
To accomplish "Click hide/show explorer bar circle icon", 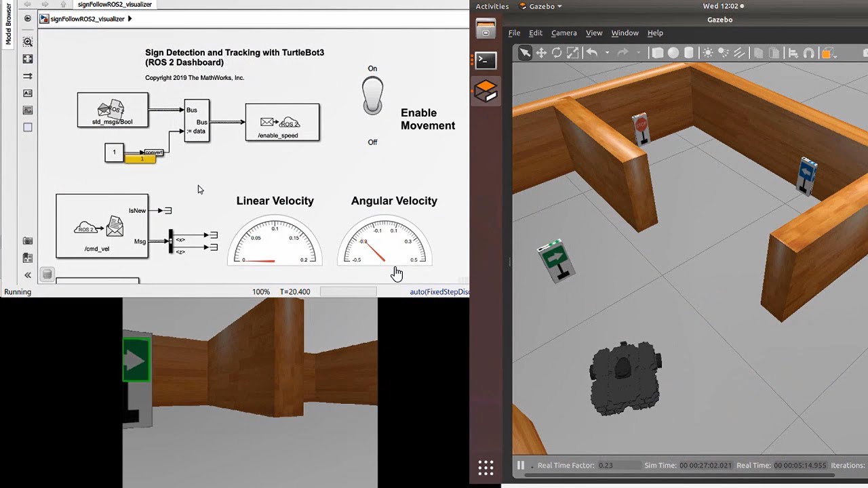I will click(28, 19).
